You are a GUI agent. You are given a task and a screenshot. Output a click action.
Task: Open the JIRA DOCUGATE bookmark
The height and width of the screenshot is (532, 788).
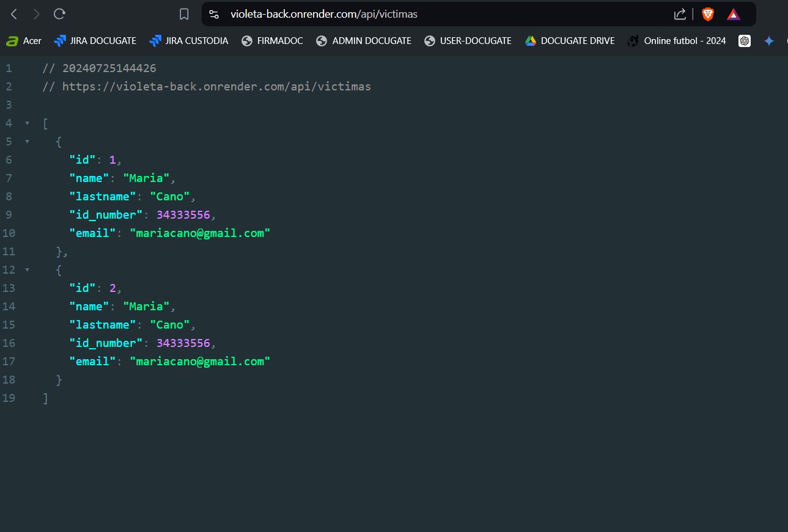tap(95, 41)
